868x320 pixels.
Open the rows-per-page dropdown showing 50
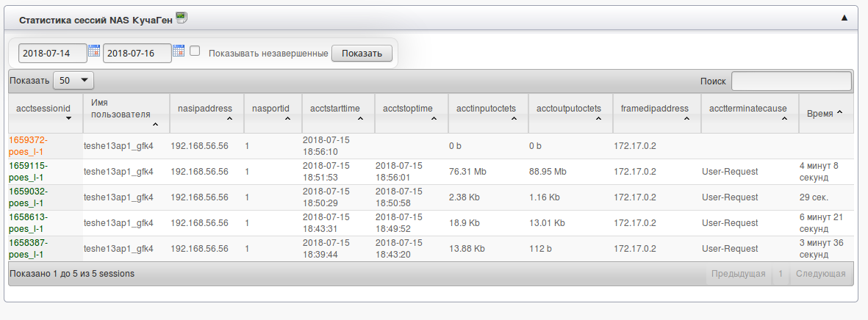coord(73,80)
